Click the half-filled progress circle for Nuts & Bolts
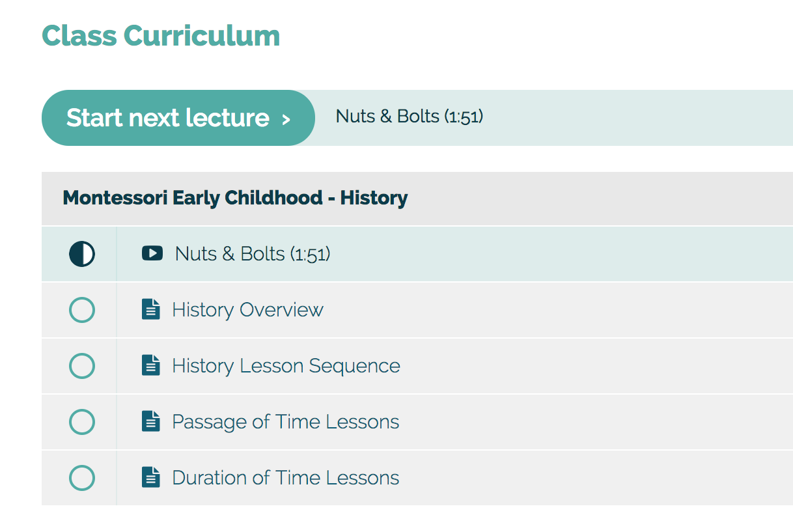The width and height of the screenshot is (793, 532). click(x=82, y=254)
